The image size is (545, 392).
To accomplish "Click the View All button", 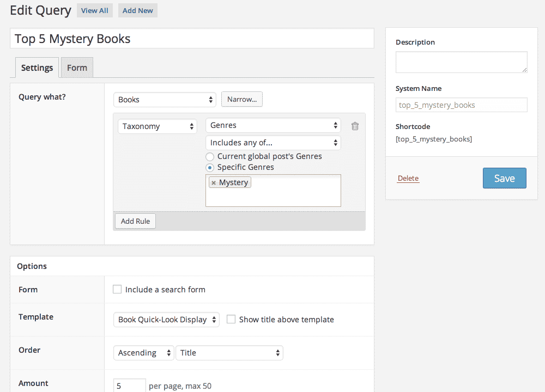I will (x=94, y=10).
